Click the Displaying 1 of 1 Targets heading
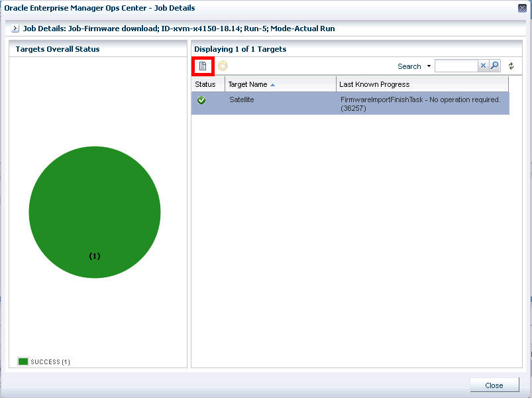 (240, 49)
